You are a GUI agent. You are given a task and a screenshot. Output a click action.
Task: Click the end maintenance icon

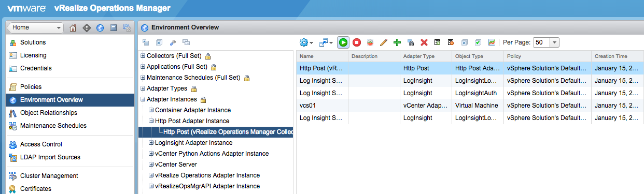pyautogui.click(x=451, y=42)
